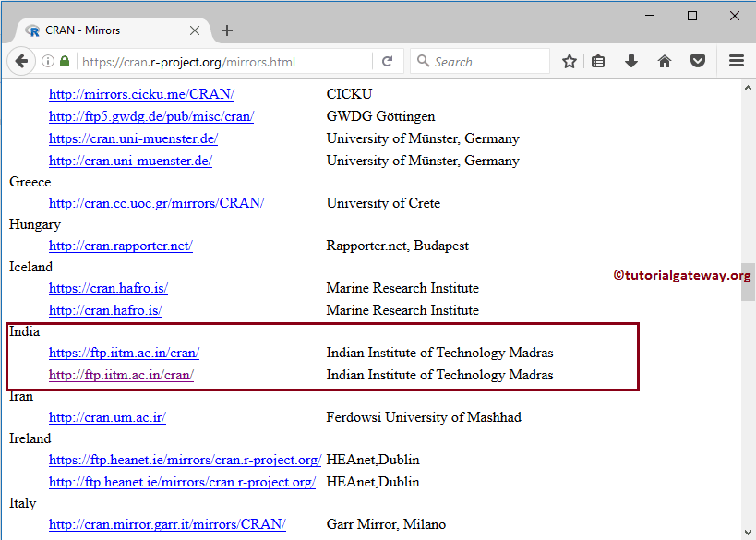Open https cran.hafro.is link

(x=108, y=288)
